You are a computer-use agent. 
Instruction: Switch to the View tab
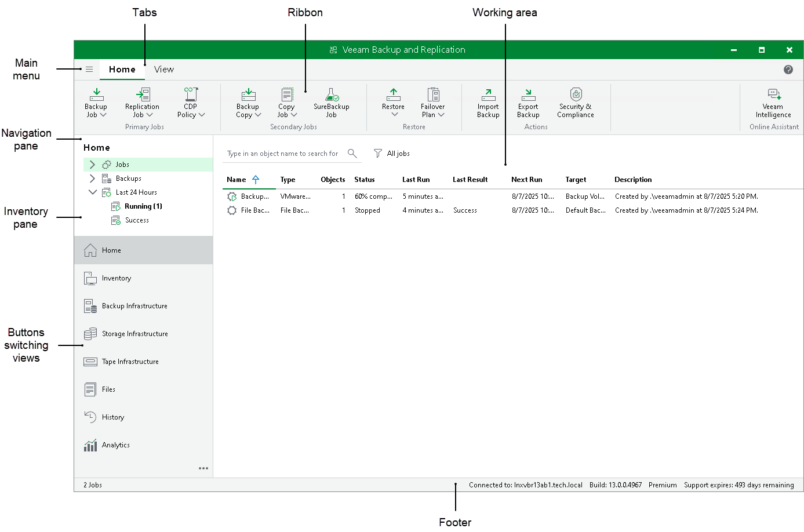pyautogui.click(x=164, y=70)
